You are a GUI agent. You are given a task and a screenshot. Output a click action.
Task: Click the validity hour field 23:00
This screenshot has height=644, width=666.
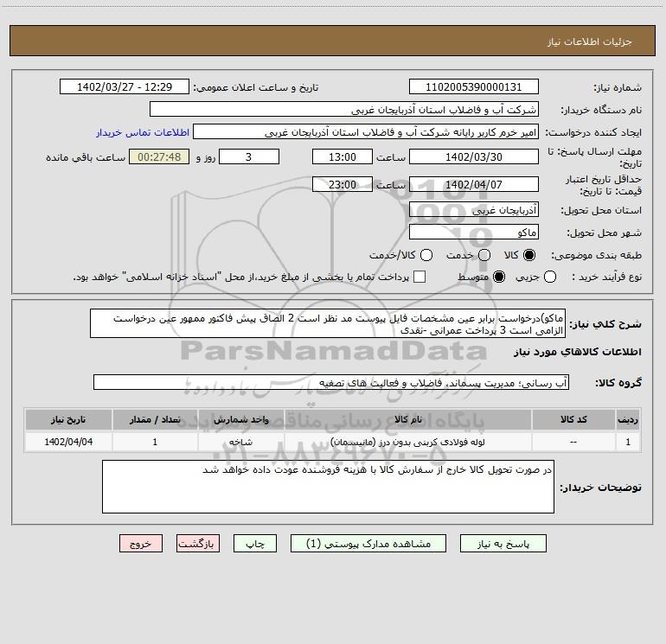(343, 184)
